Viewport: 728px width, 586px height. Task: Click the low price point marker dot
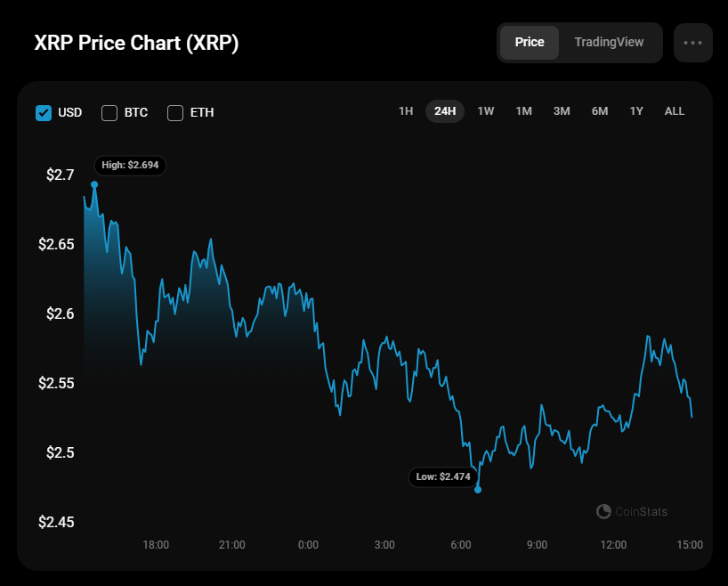point(478,489)
